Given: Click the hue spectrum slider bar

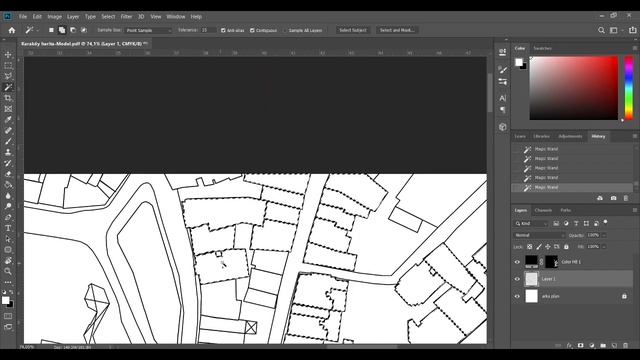Looking at the screenshot, I should [x=629, y=88].
